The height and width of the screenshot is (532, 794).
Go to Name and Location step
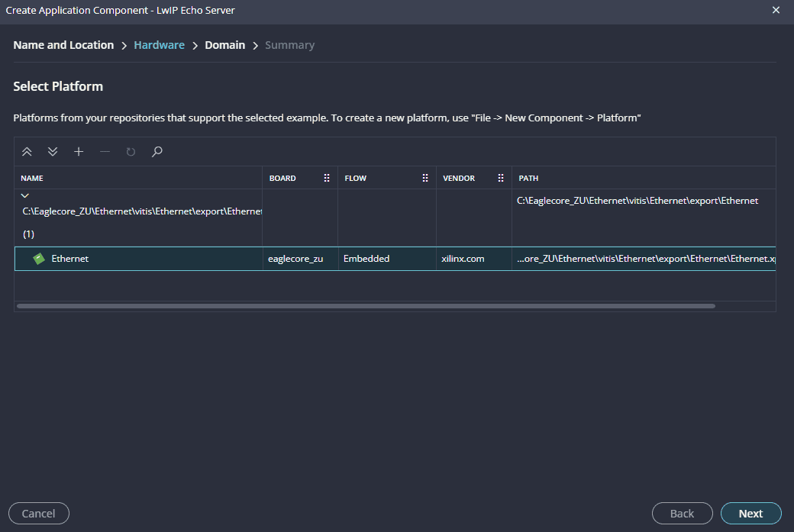tap(63, 45)
